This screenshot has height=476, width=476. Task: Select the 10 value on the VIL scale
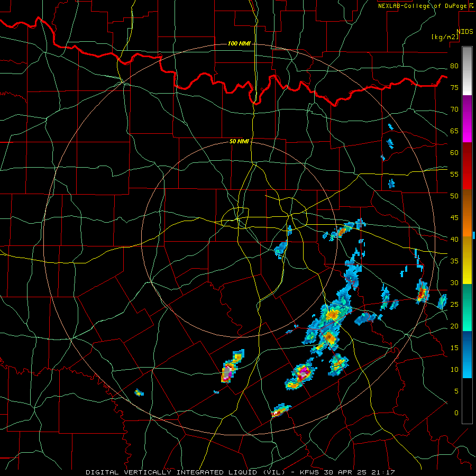(454, 370)
